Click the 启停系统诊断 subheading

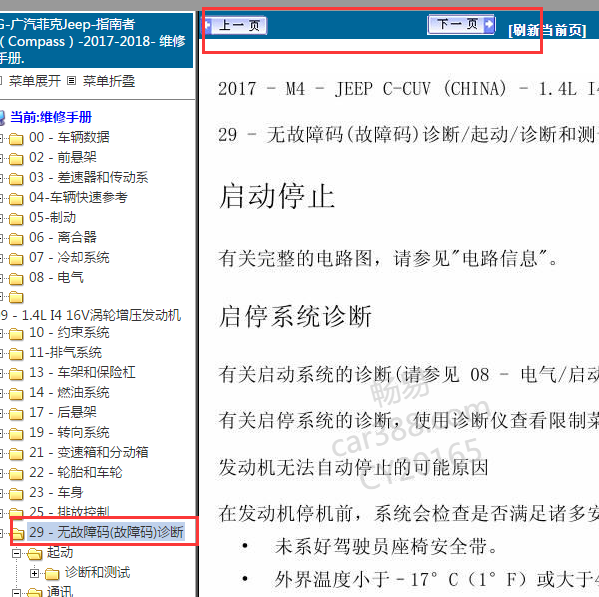pyautogui.click(x=295, y=316)
